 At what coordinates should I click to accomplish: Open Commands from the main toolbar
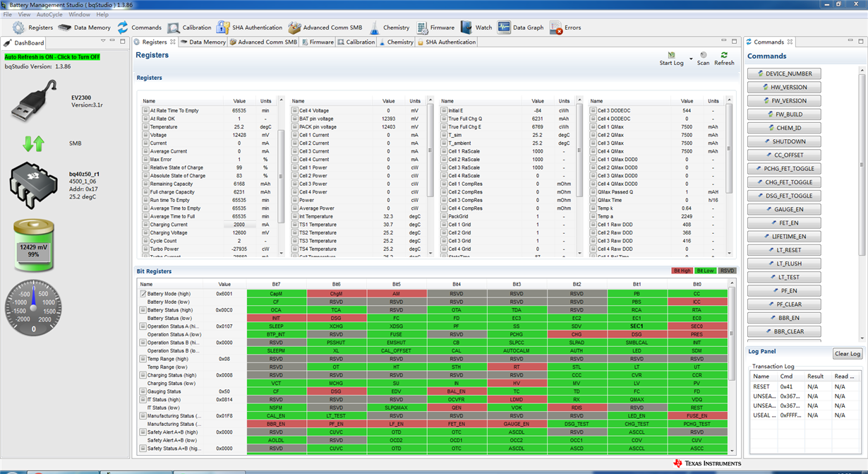(139, 28)
